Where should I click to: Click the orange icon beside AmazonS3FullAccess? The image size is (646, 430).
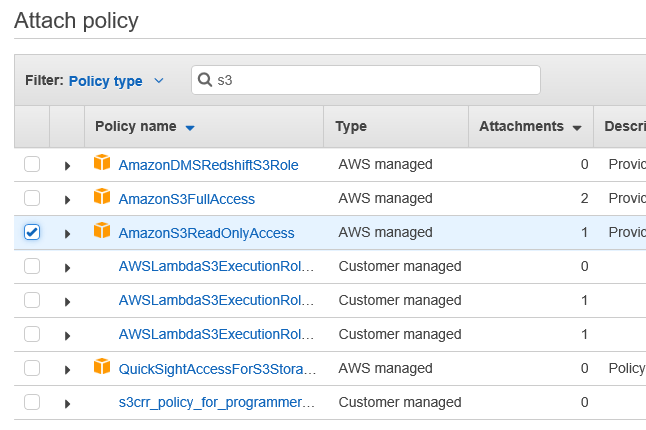101,197
